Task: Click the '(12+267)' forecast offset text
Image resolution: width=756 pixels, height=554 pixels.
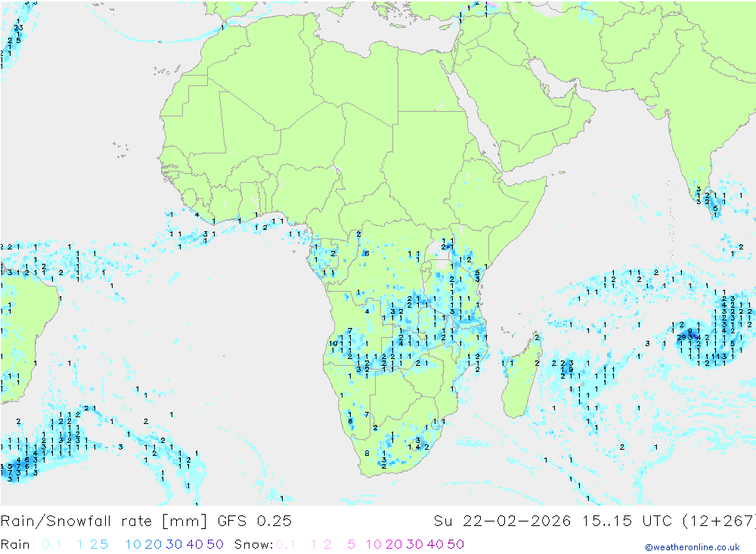Action: tap(719, 522)
